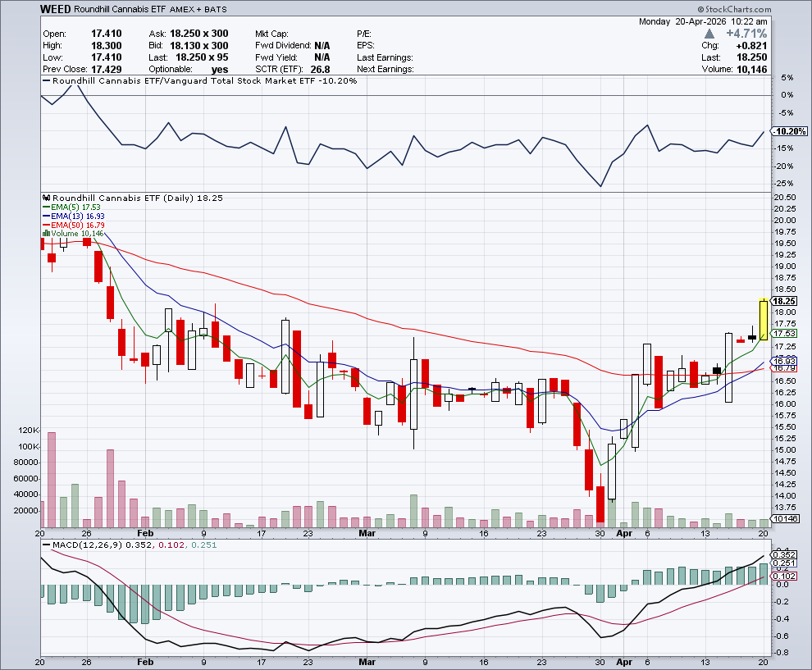This screenshot has width=812, height=670.
Task: Click the blue EMA(13) legend line marker
Action: pos(46,216)
